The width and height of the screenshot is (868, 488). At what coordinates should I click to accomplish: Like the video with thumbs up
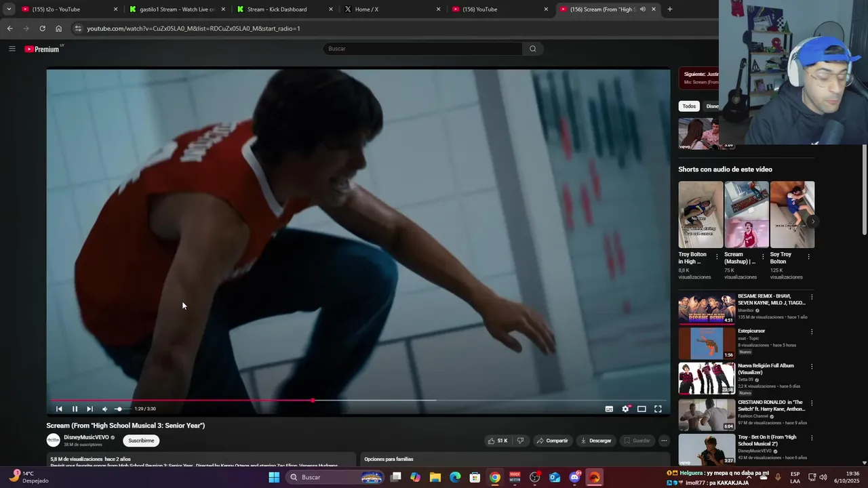(498, 441)
